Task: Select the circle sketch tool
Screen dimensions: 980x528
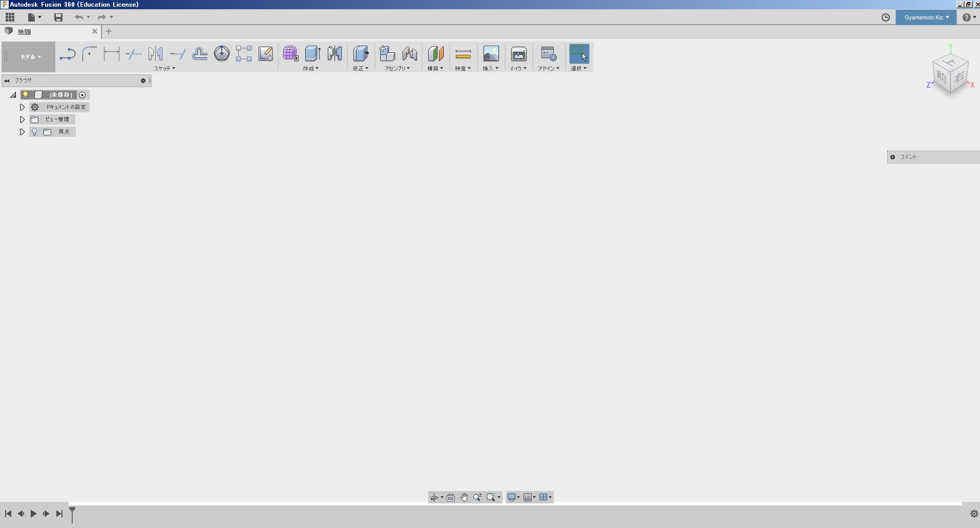Action: (222, 53)
